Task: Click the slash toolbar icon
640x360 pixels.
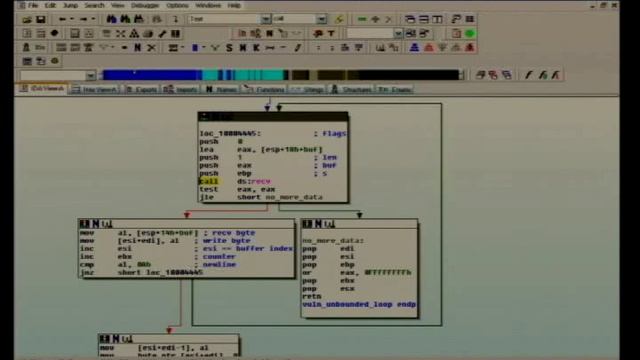Action: click(x=298, y=48)
